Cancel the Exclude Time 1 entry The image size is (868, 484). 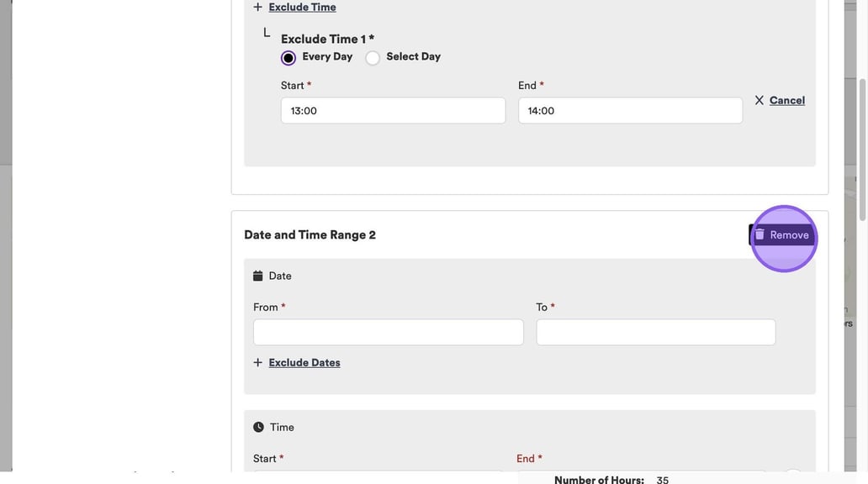point(786,100)
